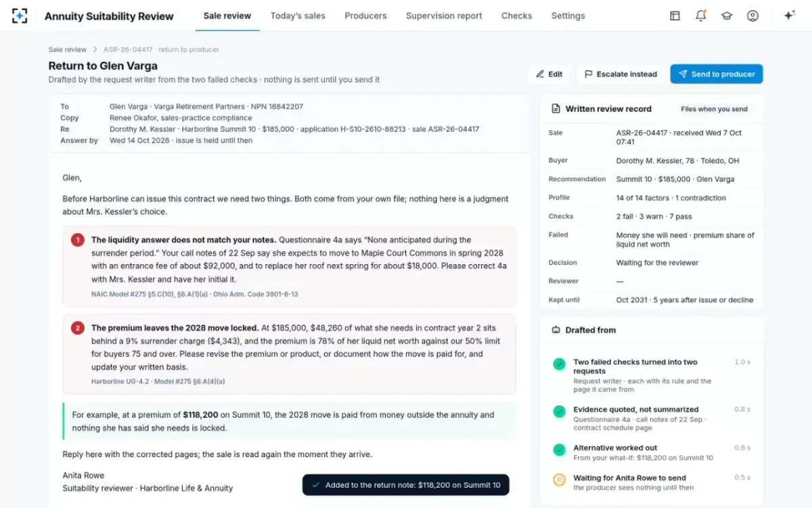Open the Today's sales tab
The width and height of the screenshot is (812, 508).
[x=298, y=16]
